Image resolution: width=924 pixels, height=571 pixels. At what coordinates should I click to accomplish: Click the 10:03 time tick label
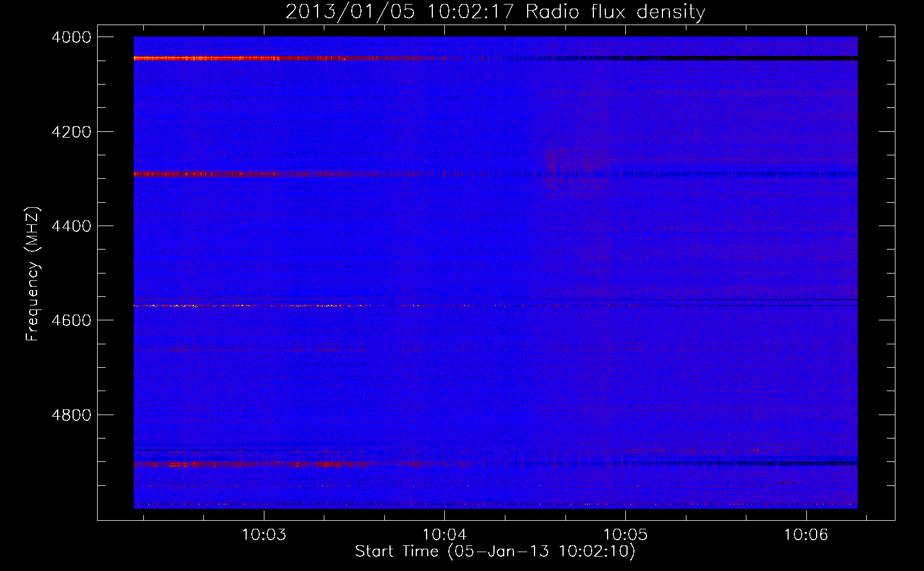click(x=264, y=535)
